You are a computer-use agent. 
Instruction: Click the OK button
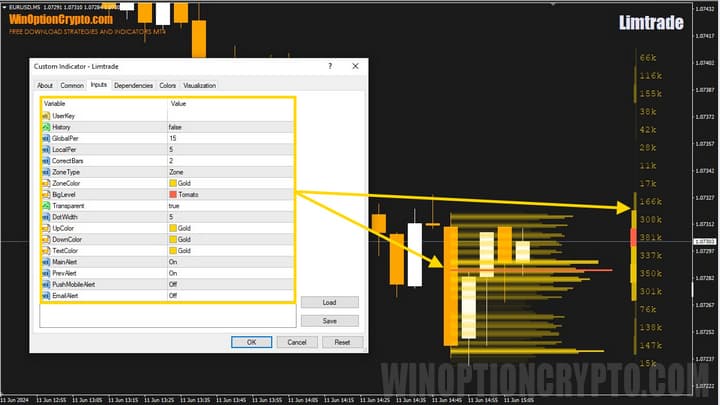pos(251,341)
